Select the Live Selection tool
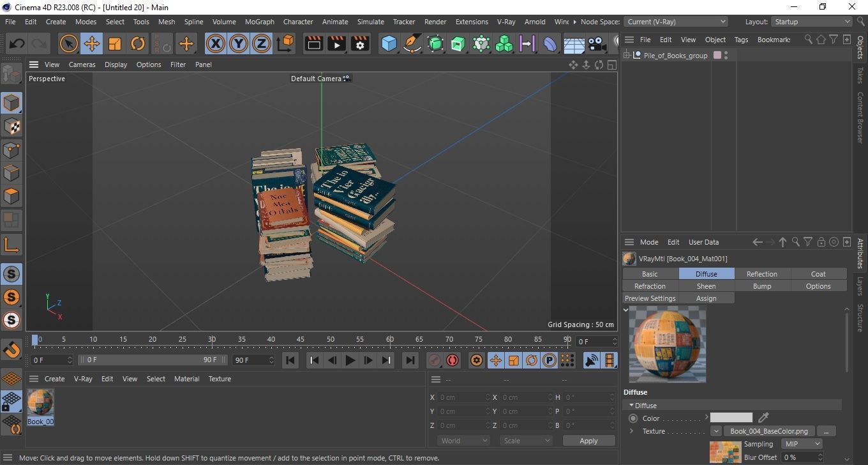868x465 pixels. [x=68, y=44]
